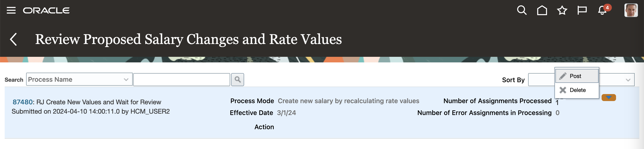This screenshot has width=644, height=149.
Task: Go to the Home icon
Action: (542, 10)
